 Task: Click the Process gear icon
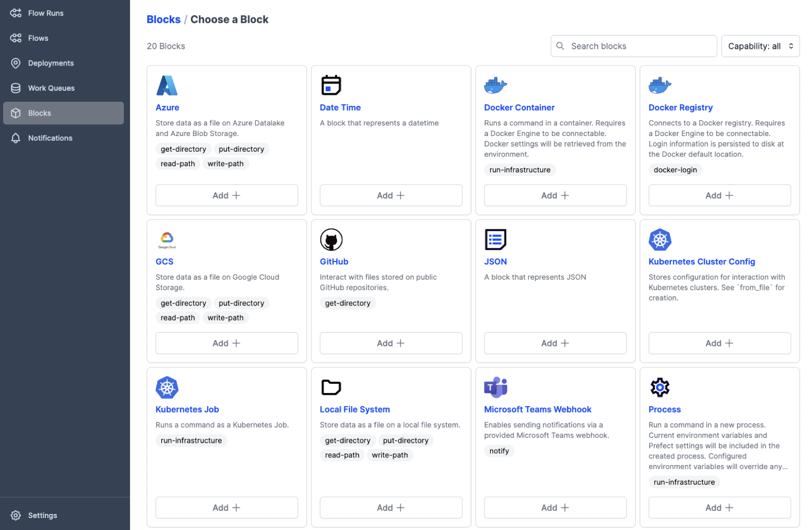point(660,387)
